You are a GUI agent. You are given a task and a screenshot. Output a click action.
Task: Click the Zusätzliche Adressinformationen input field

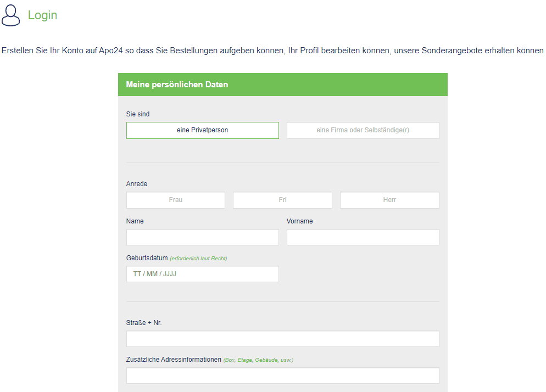(x=283, y=376)
